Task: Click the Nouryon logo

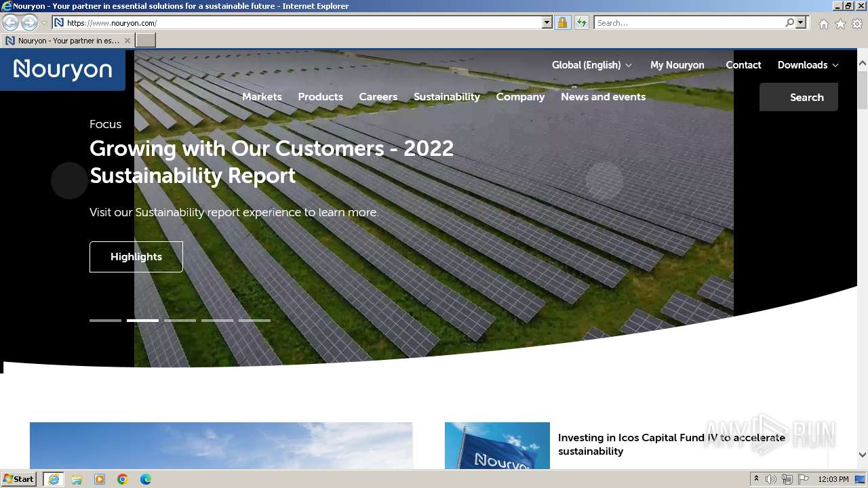Action: 62,69
